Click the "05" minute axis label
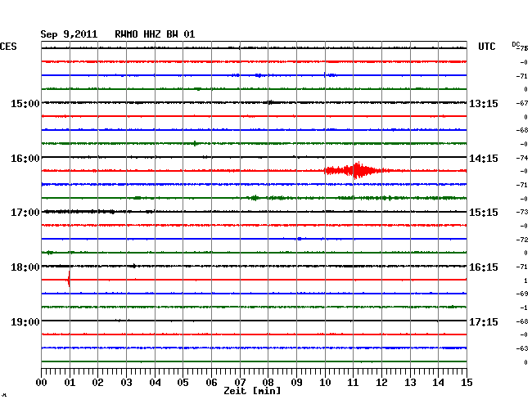 (x=183, y=382)
